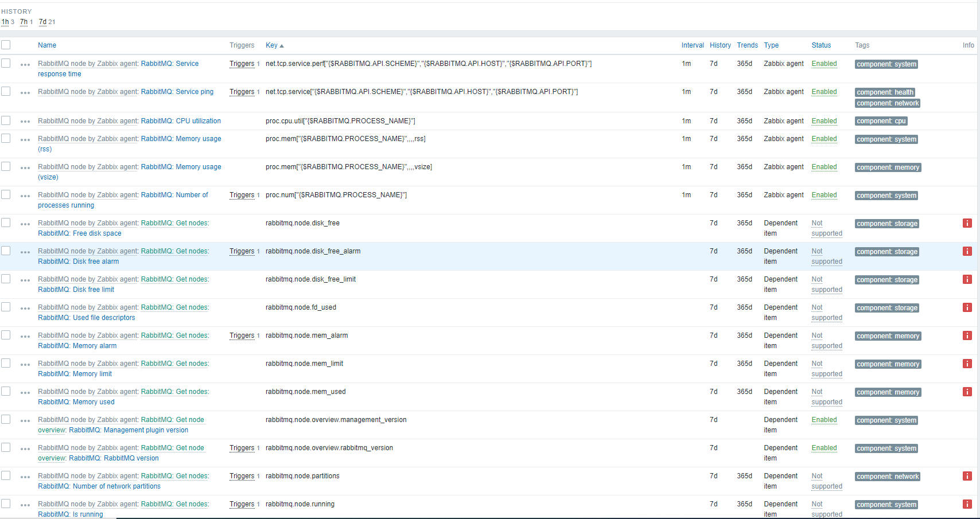This screenshot has width=980, height=519.
Task: Click red info icon for Memory alarm row
Action: 967,335
